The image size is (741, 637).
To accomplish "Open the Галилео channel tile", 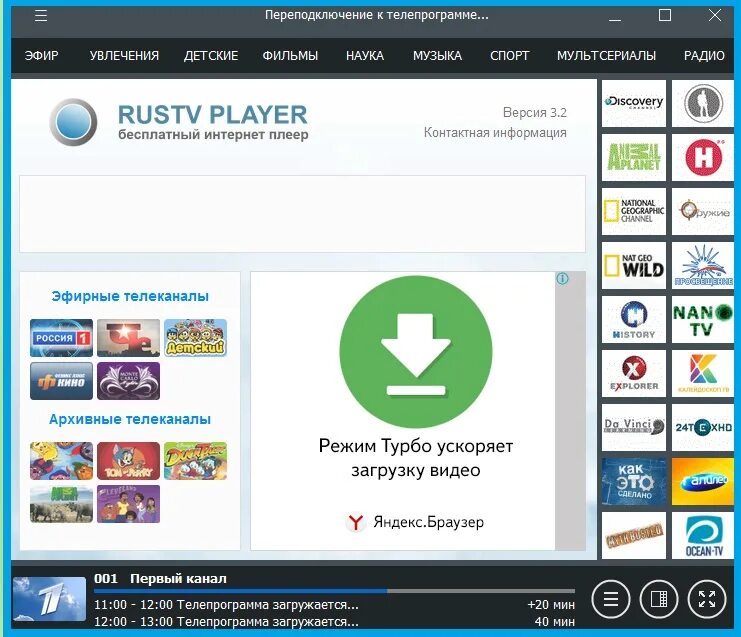I will pyautogui.click(x=703, y=482).
